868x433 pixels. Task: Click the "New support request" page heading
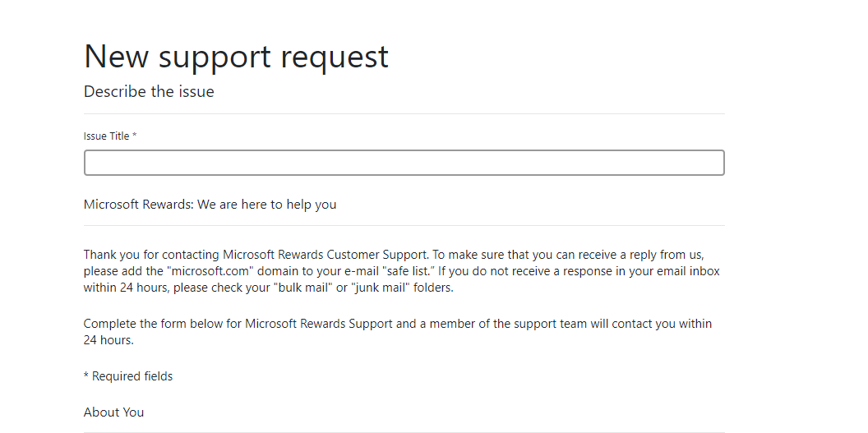coord(236,57)
